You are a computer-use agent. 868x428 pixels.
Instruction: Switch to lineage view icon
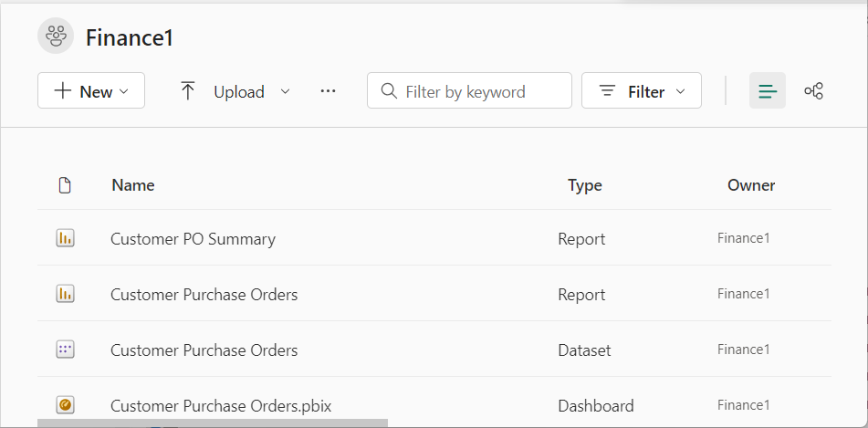click(x=813, y=91)
